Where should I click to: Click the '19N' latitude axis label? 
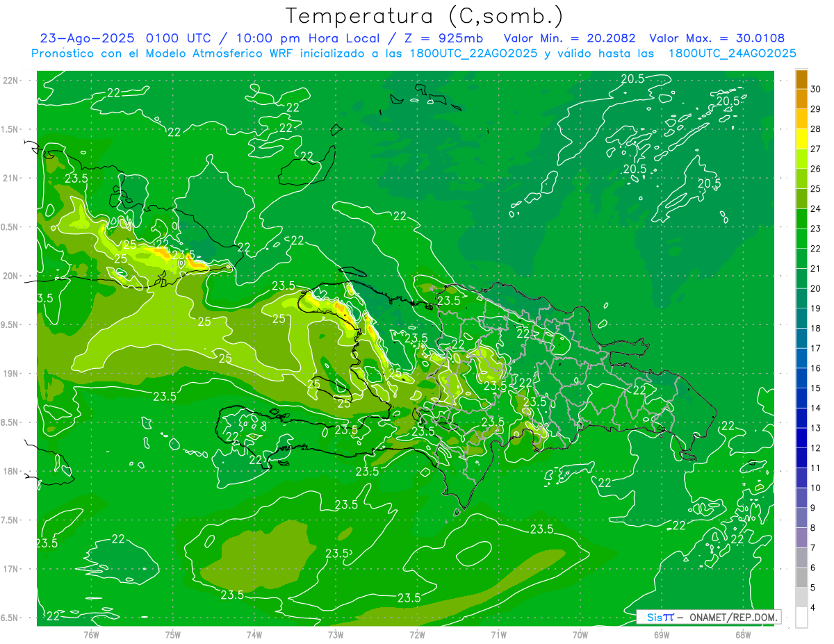tap(10, 374)
